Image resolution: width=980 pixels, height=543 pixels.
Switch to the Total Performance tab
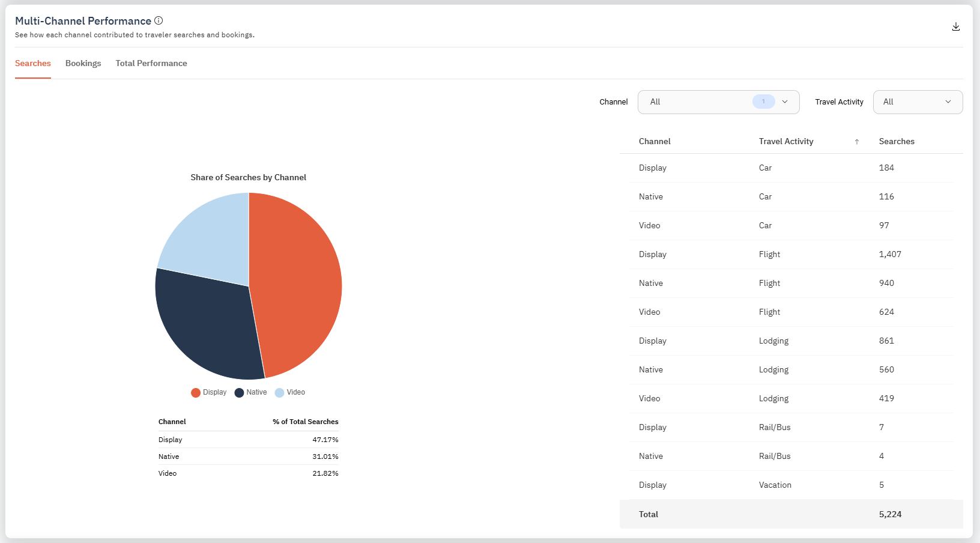(151, 64)
